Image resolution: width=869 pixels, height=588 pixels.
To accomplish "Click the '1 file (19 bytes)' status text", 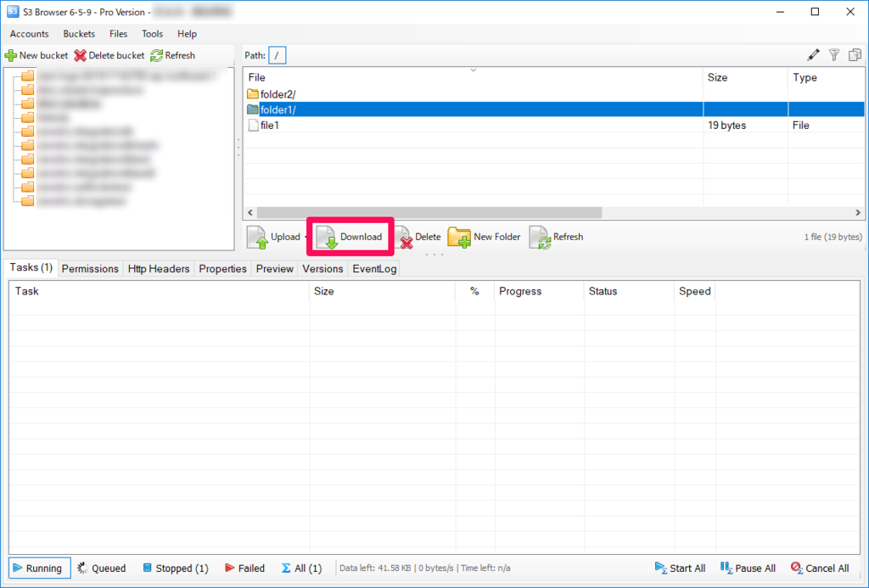I will [833, 238].
